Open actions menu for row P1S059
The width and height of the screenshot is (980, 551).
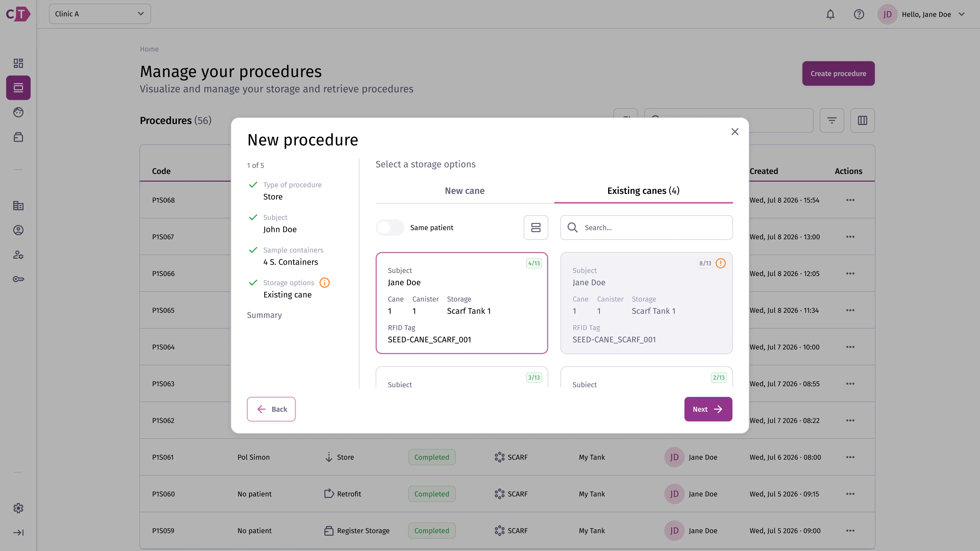[850, 531]
